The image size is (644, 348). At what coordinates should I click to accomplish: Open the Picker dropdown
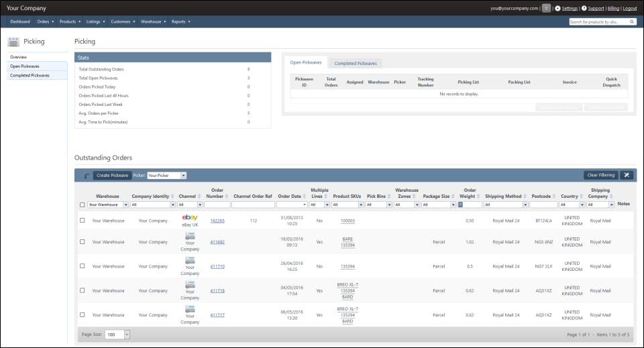[x=166, y=176]
